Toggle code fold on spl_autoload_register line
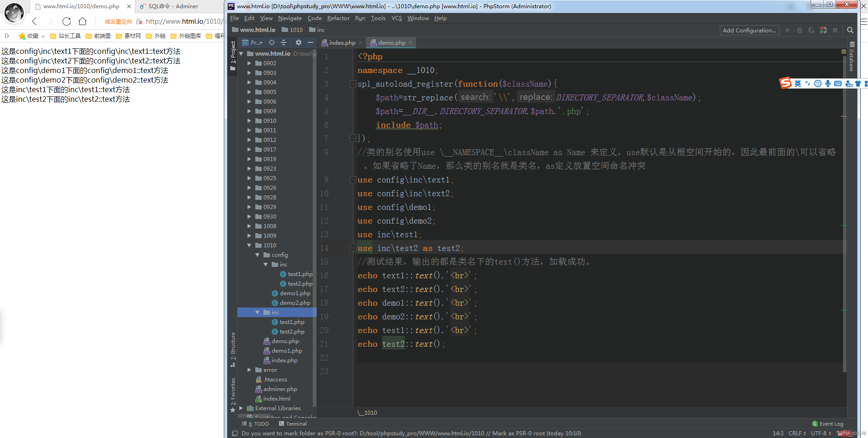Viewport: 868px width, 438px height. pyautogui.click(x=353, y=84)
